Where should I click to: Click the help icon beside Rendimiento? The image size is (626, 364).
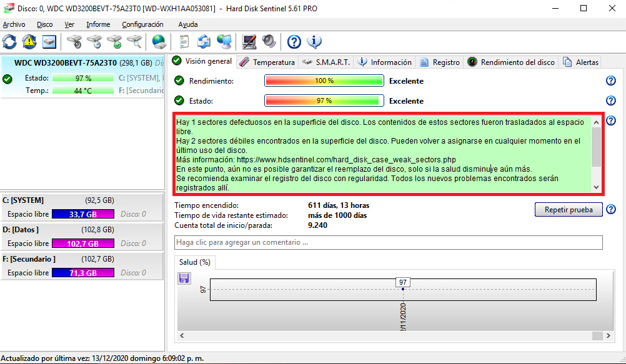point(611,81)
